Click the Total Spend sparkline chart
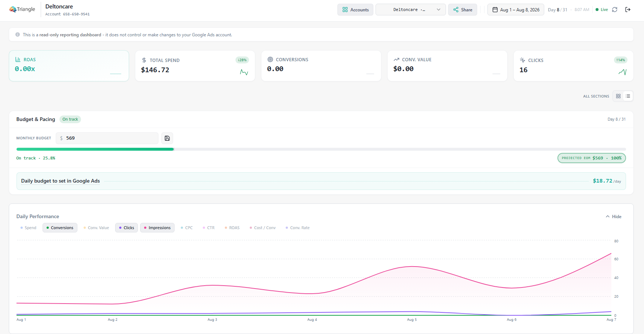 pos(244,72)
